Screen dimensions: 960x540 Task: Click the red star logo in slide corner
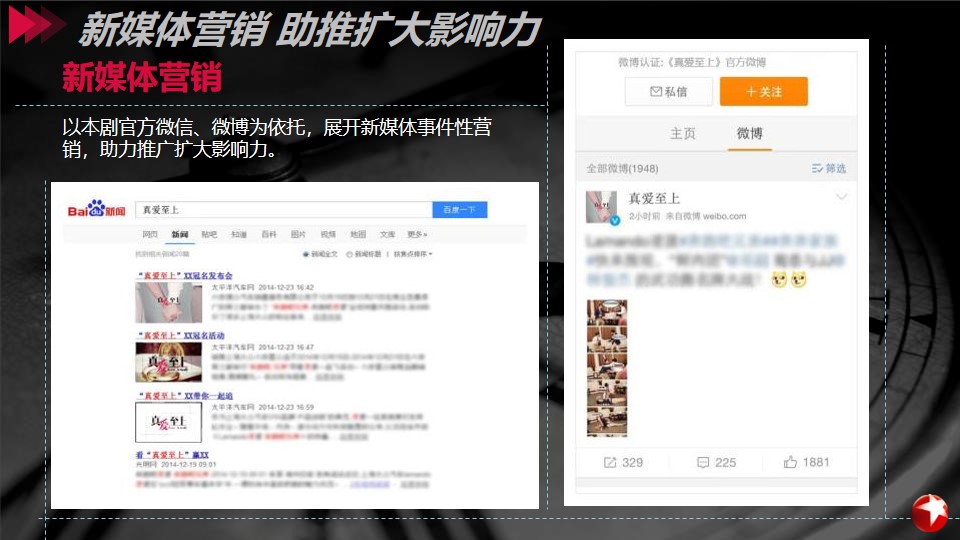click(x=929, y=513)
